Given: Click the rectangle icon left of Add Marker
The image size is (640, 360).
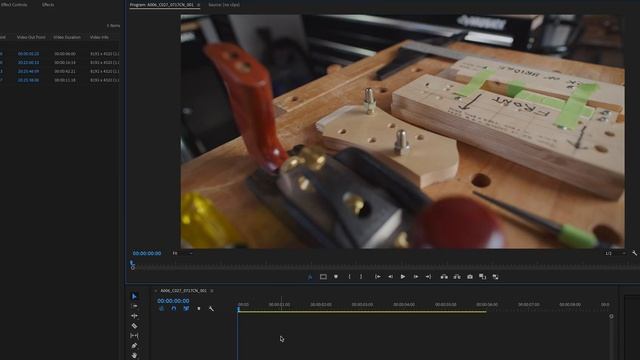Looking at the screenshot, I should point(323,277).
